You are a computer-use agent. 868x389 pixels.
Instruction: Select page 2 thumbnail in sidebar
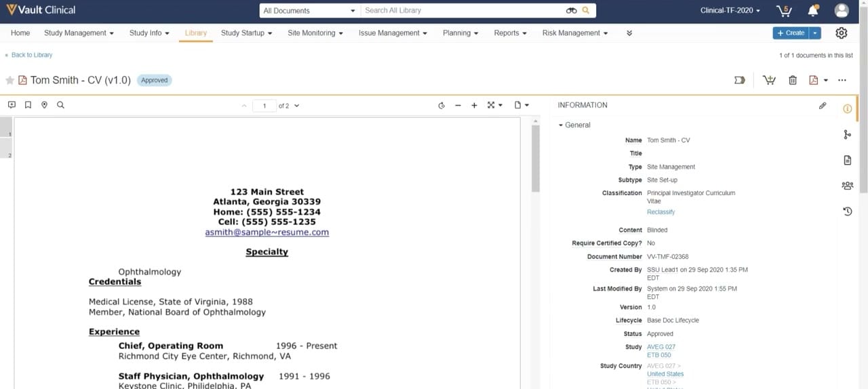(x=6, y=148)
